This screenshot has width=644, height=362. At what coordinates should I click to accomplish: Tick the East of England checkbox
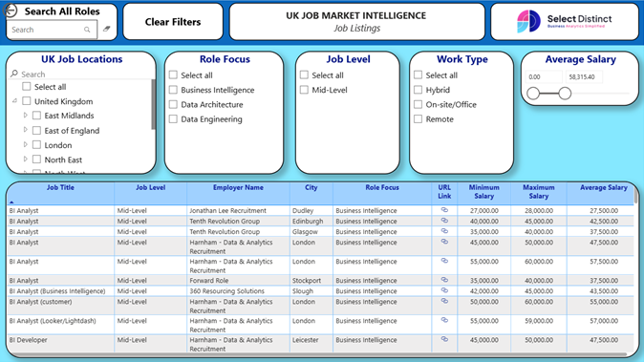click(x=36, y=130)
